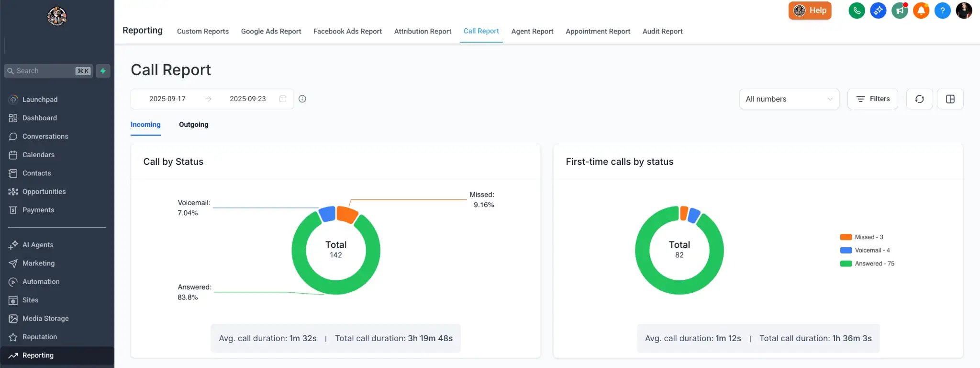This screenshot has height=368, width=980.
Task: Open the Agent Report tab
Action: (532, 31)
